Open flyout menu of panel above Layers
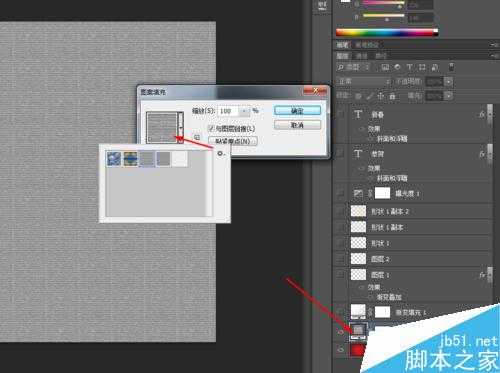Viewport: 500px width, 373px height. 493,44
